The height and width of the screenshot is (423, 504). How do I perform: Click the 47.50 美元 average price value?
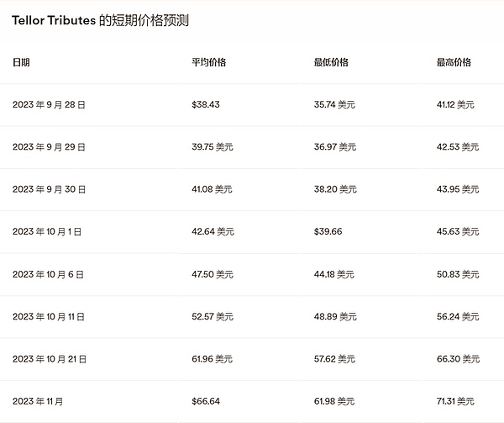pos(213,274)
